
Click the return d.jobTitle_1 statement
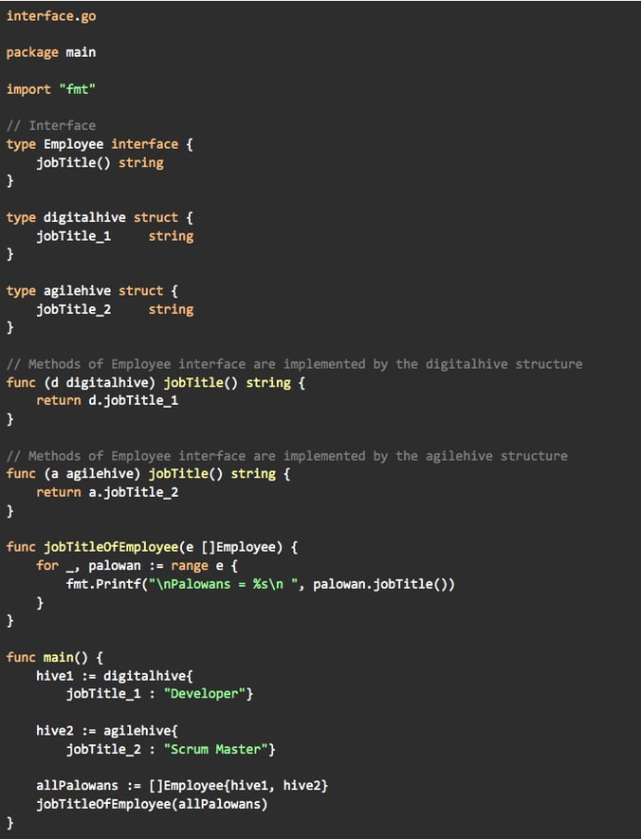click(107, 401)
